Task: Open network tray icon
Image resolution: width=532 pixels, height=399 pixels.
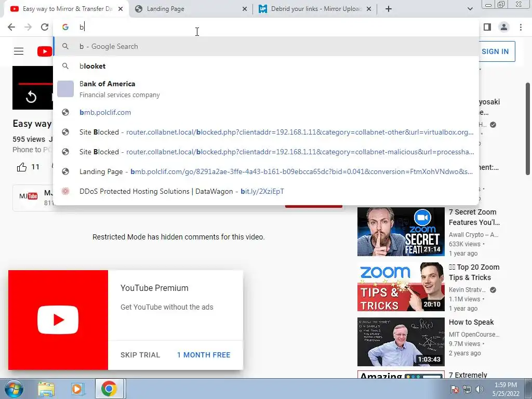Action: (x=467, y=389)
